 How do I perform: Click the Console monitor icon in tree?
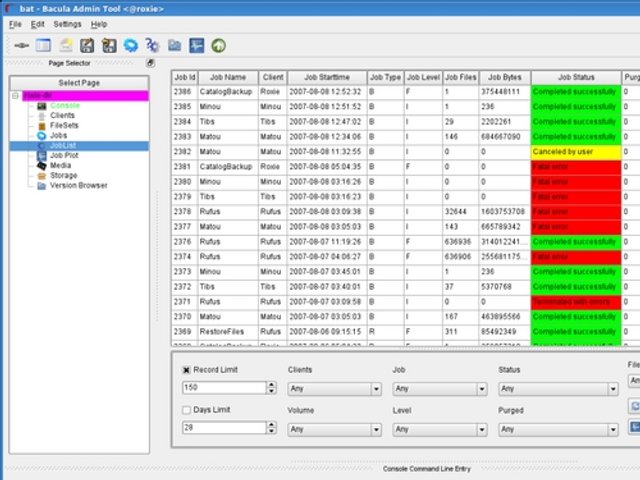coord(42,106)
